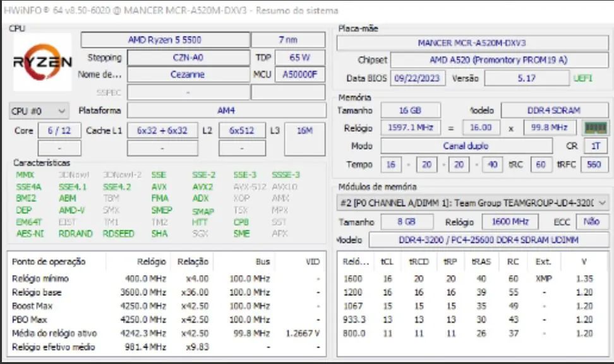614x364 pixels.
Task: Click the PBO Max row
Action: coord(166,320)
